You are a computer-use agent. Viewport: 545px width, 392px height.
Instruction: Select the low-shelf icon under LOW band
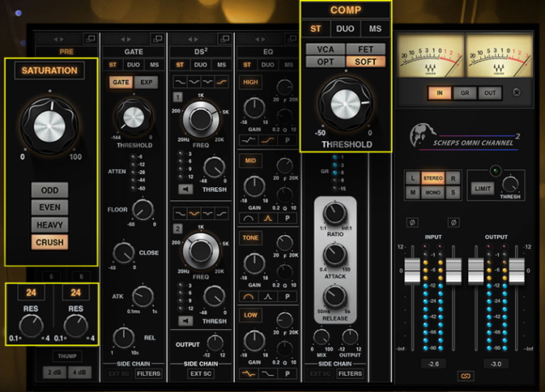click(x=268, y=374)
